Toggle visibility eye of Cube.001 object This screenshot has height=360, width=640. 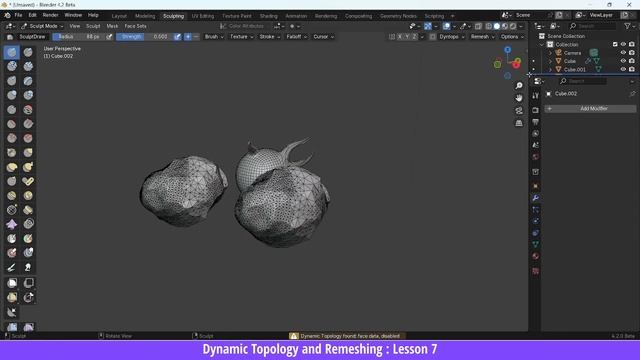tap(623, 69)
